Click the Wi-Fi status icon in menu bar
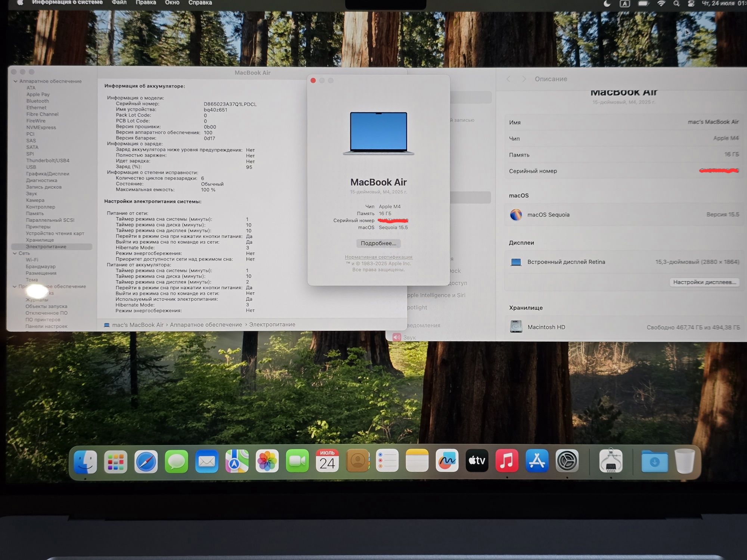 pos(661,3)
